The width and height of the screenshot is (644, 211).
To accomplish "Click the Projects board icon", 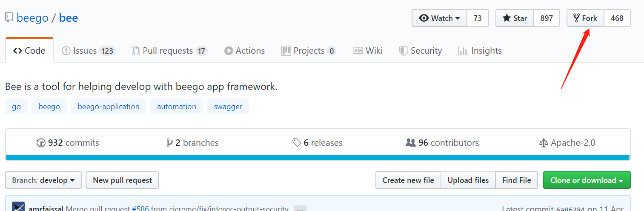I will click(x=286, y=51).
